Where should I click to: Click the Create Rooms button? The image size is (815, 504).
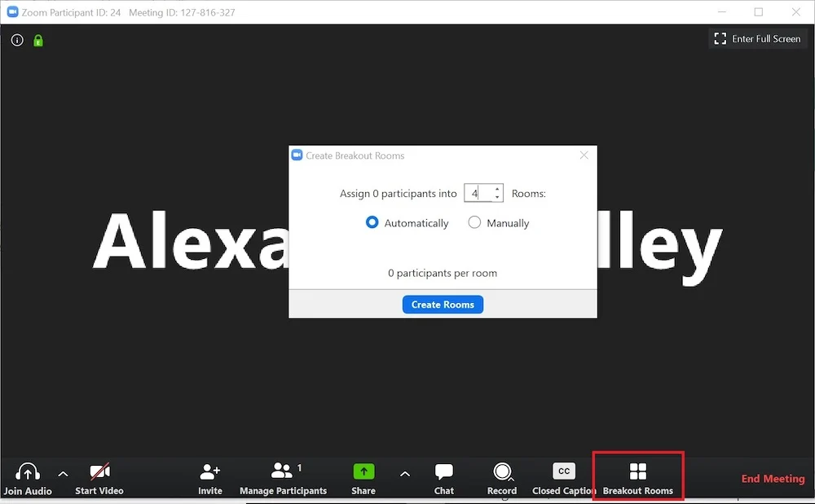[443, 305]
